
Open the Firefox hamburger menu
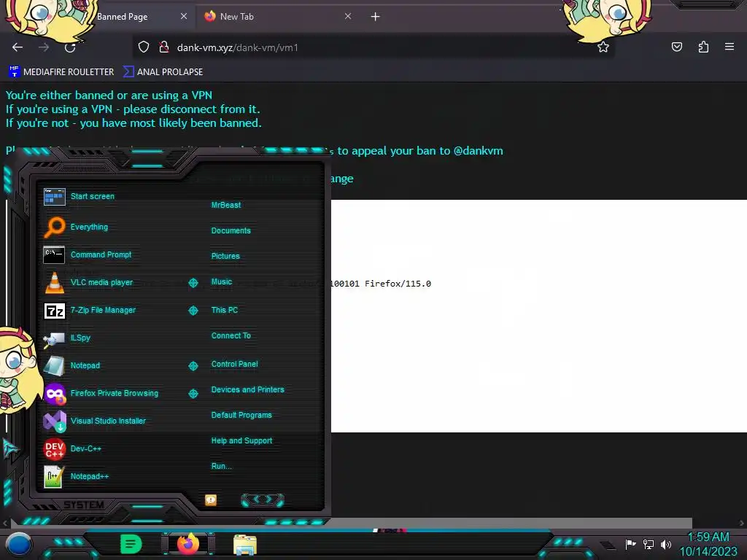tap(729, 47)
